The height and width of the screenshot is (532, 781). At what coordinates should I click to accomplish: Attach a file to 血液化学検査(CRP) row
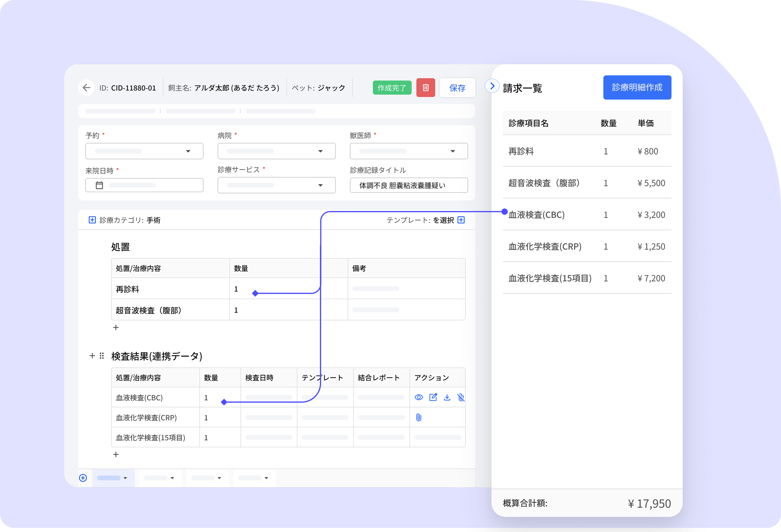(x=419, y=417)
